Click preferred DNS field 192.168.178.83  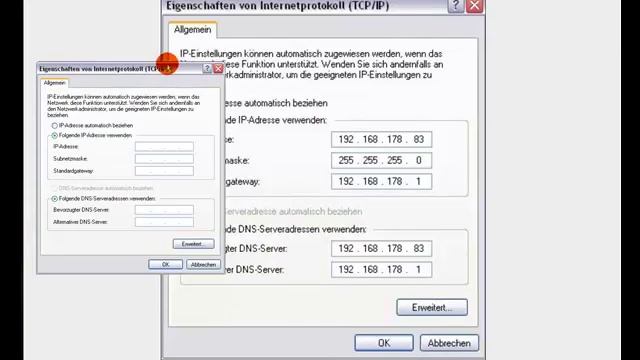coord(381,249)
